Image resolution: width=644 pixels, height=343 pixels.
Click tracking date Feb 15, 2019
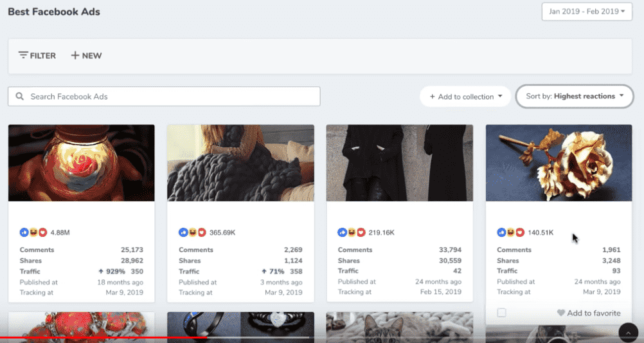point(441,292)
